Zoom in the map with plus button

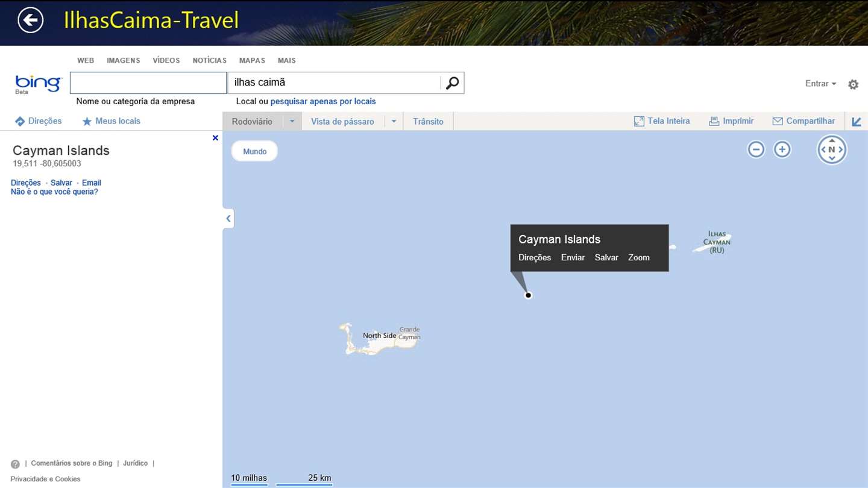click(x=782, y=149)
